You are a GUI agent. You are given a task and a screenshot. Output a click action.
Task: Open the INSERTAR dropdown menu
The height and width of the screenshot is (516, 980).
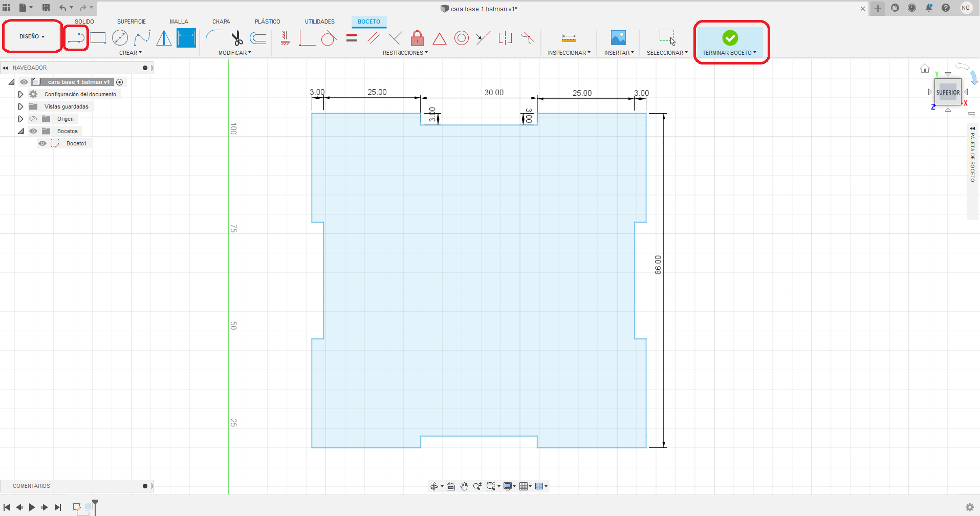[x=619, y=53]
